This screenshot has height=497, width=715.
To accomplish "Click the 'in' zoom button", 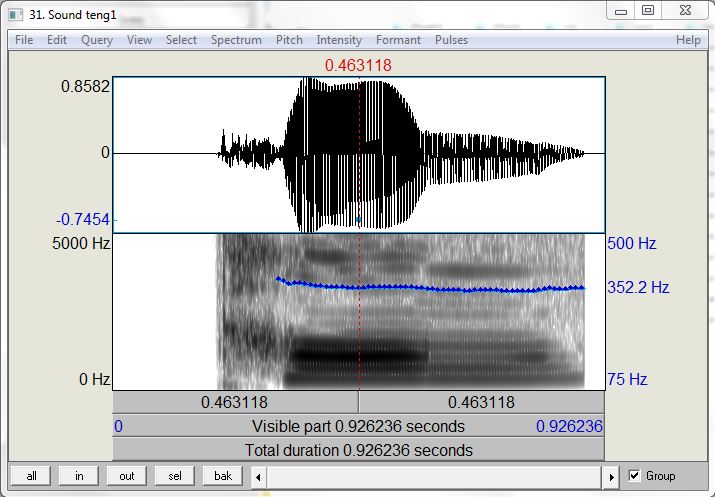I will coord(79,476).
